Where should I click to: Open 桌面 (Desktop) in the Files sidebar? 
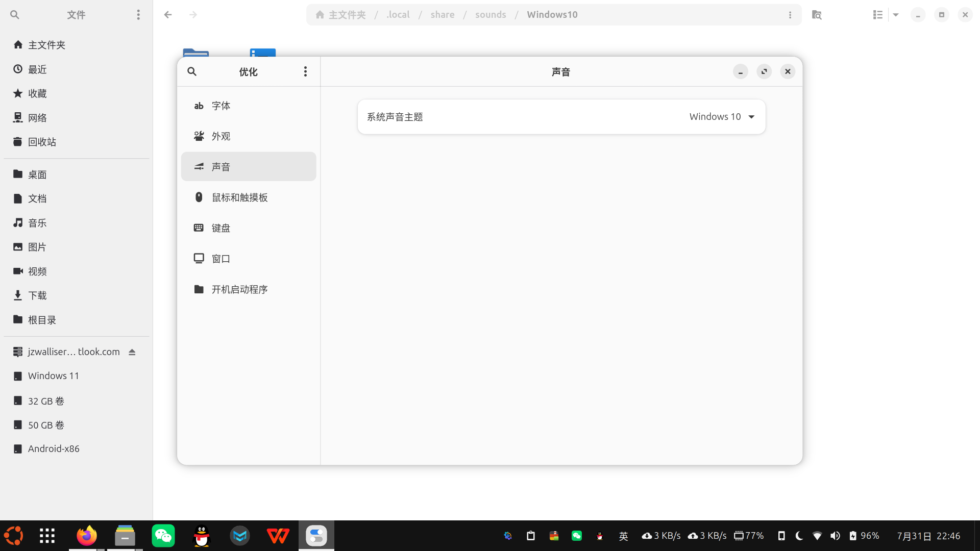click(x=77, y=174)
